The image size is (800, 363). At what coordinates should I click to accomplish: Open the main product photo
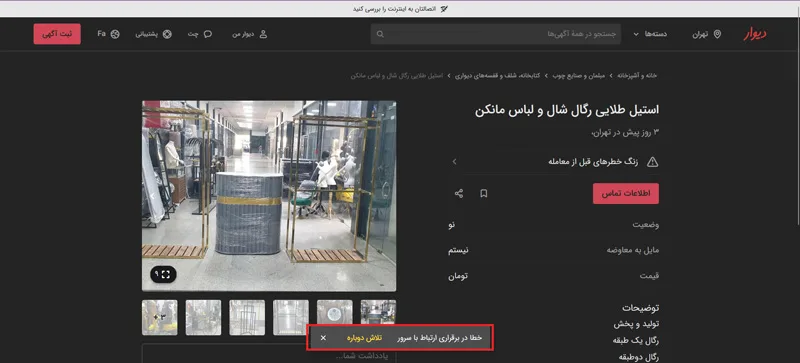pos(269,196)
